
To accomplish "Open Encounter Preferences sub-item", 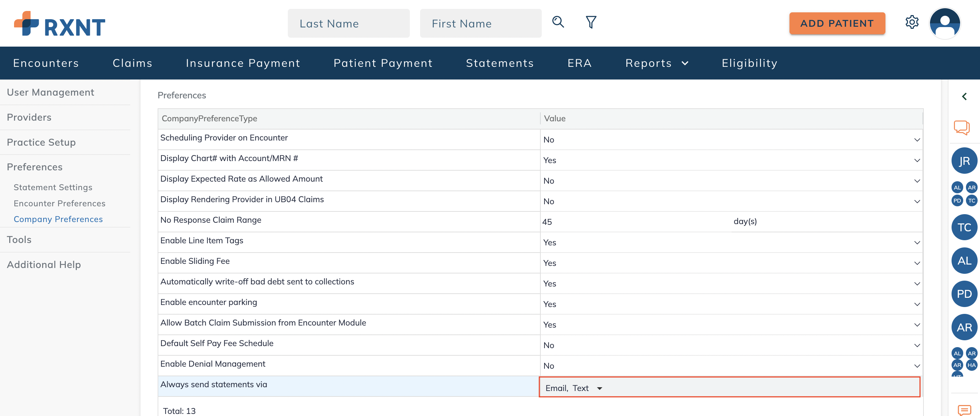I will tap(59, 203).
